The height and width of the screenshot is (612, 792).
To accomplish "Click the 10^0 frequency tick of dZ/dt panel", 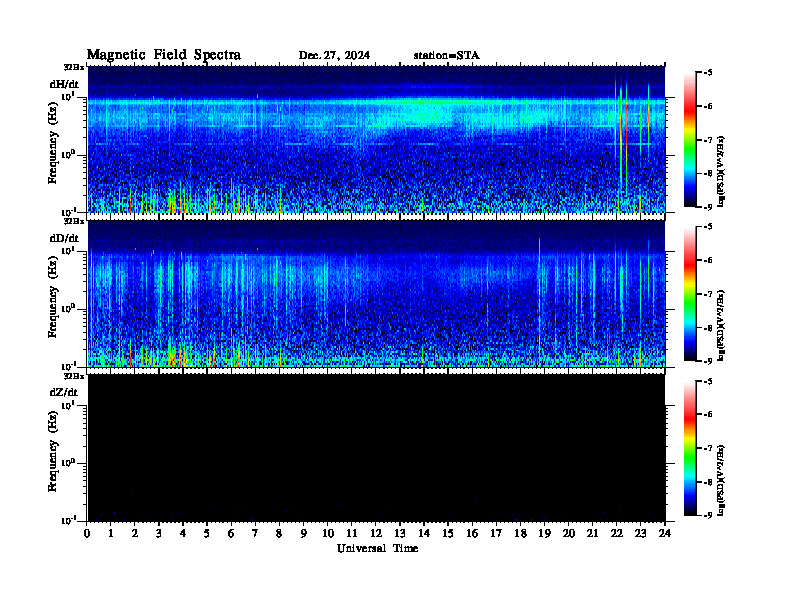I will [x=68, y=463].
